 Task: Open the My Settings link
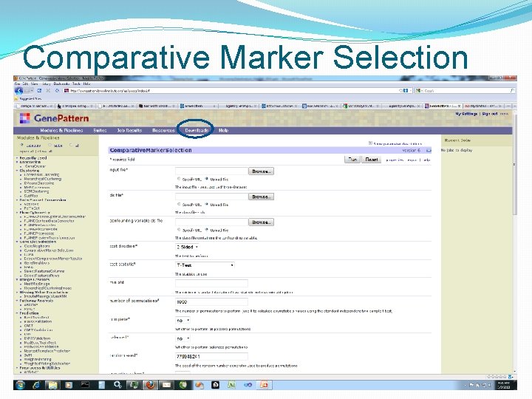click(x=466, y=114)
